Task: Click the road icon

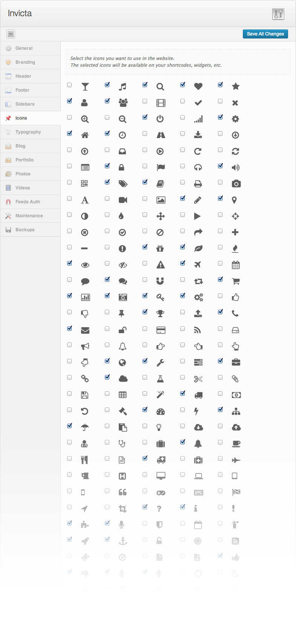Action: tap(161, 135)
